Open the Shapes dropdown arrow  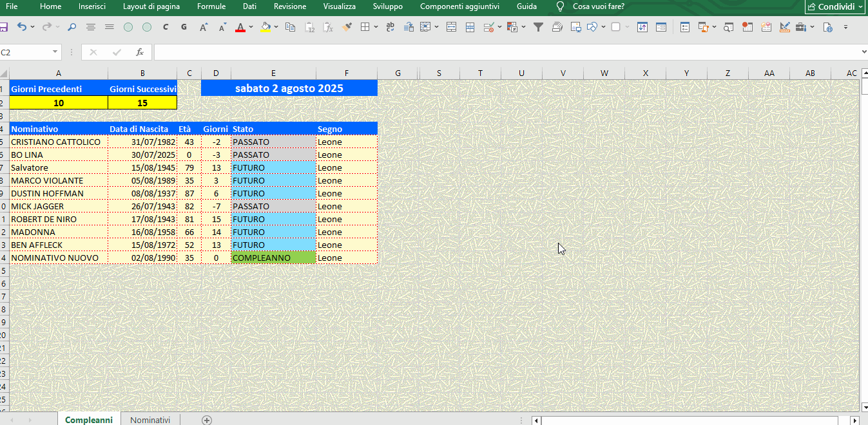tap(603, 27)
